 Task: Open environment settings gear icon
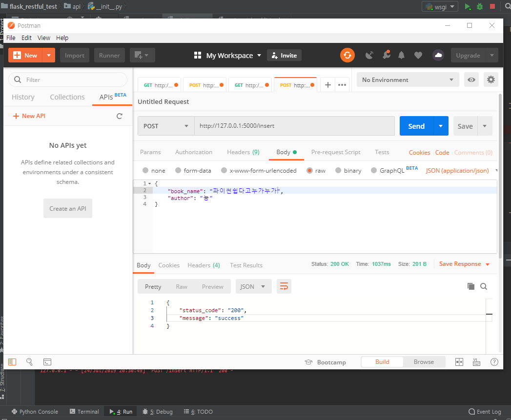(x=491, y=80)
